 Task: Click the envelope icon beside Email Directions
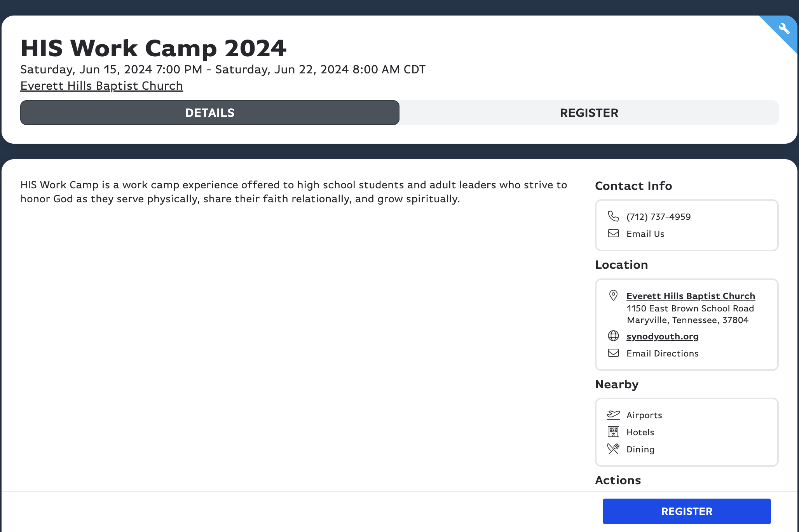pyautogui.click(x=613, y=353)
